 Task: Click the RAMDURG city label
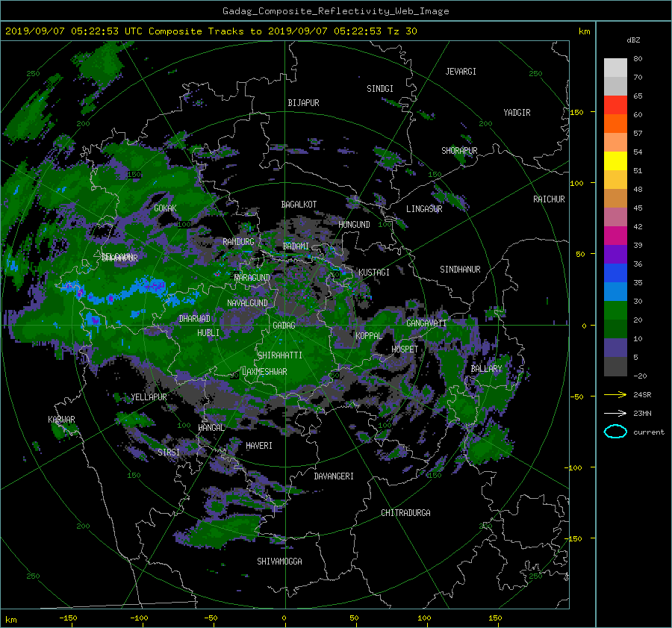[238, 242]
